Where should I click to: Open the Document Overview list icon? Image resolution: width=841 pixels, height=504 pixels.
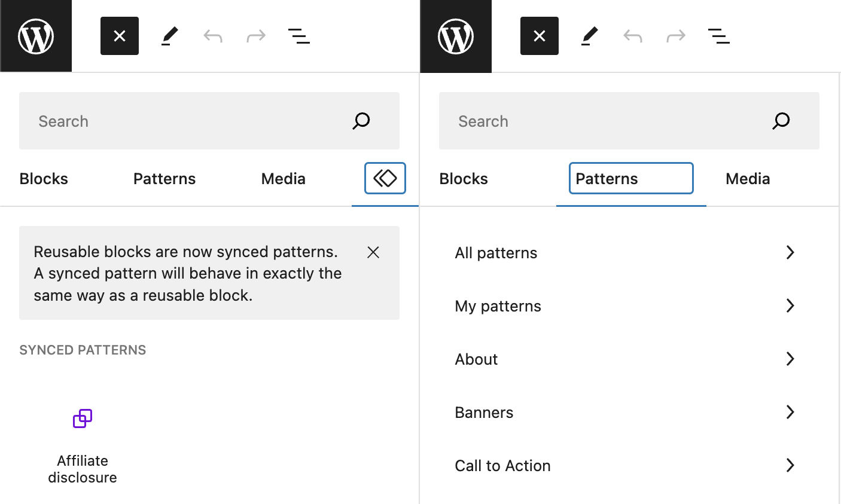point(299,36)
